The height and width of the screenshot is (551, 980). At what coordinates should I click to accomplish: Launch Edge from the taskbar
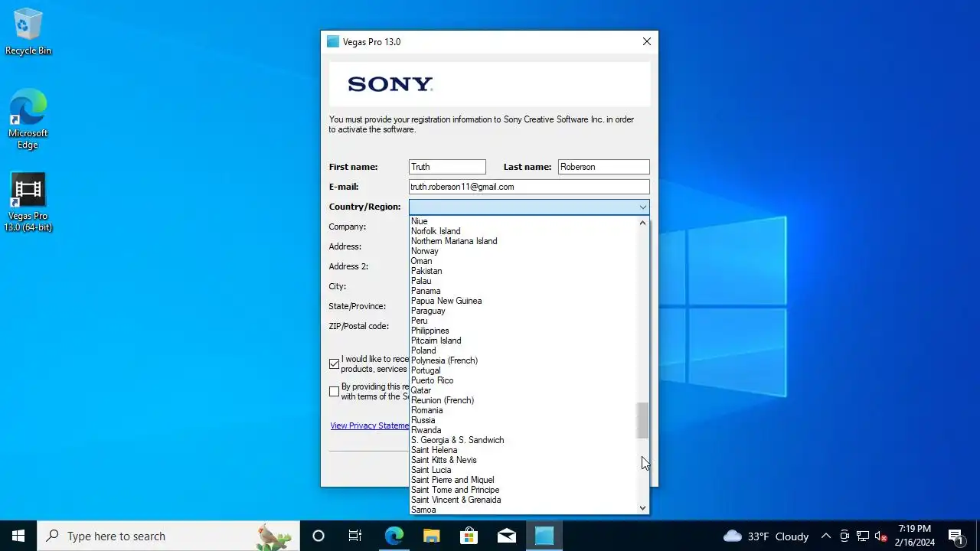click(x=394, y=536)
